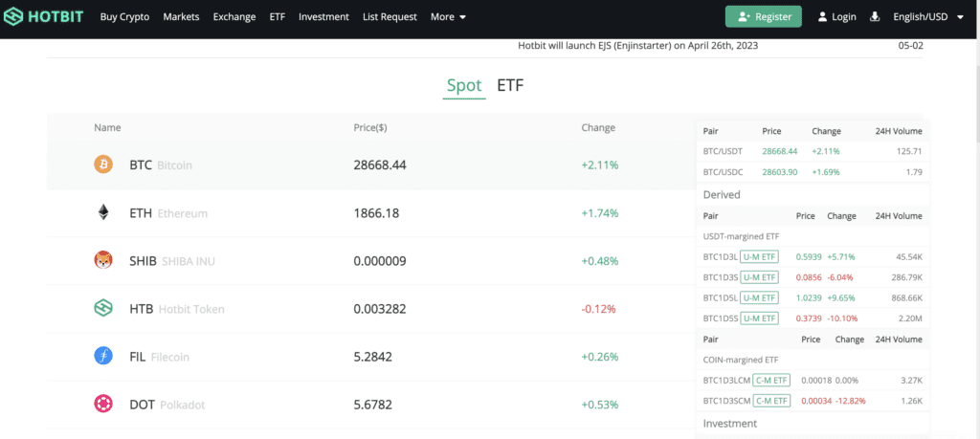Viewport: 980px width, 439px height.
Task: Open the List Request page
Action: tap(390, 17)
